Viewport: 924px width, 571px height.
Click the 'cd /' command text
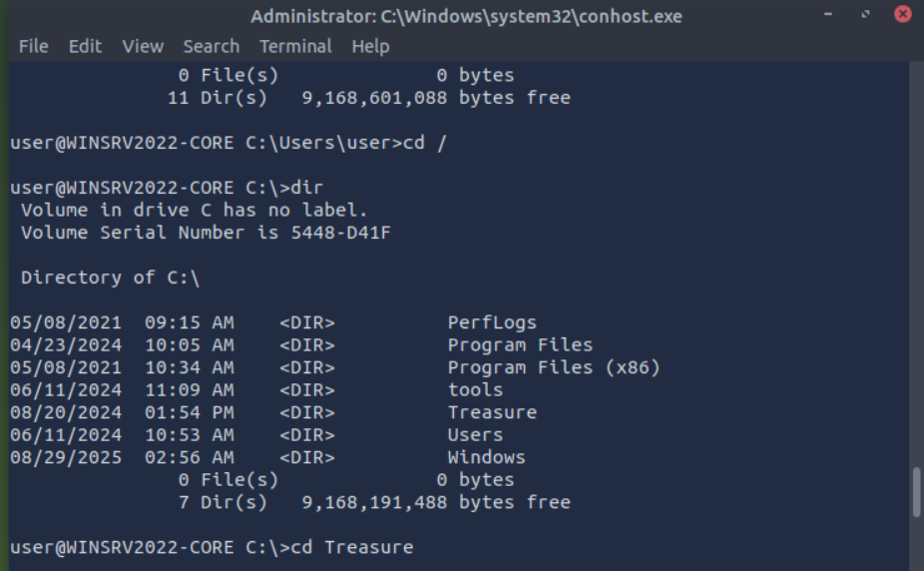[425, 143]
